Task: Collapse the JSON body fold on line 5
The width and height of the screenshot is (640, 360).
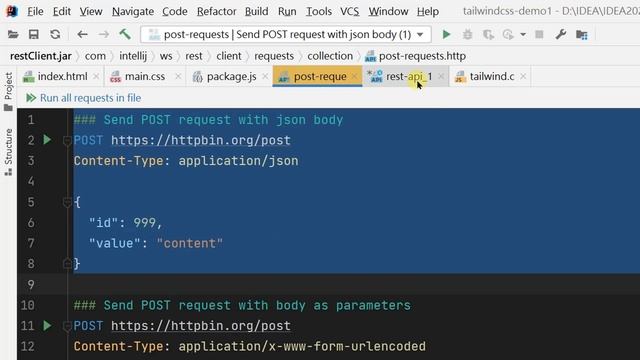Action: [67, 202]
